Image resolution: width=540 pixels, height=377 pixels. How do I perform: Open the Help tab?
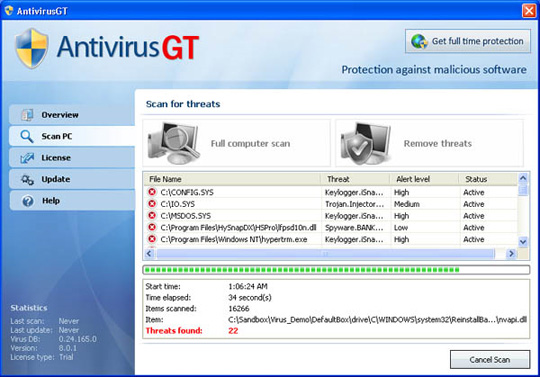(x=72, y=201)
